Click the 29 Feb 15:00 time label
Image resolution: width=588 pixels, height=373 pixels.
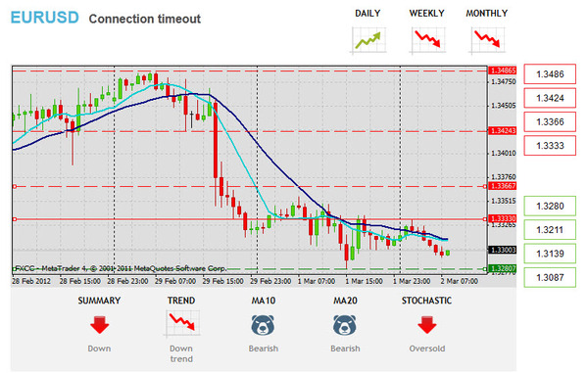click(x=223, y=281)
